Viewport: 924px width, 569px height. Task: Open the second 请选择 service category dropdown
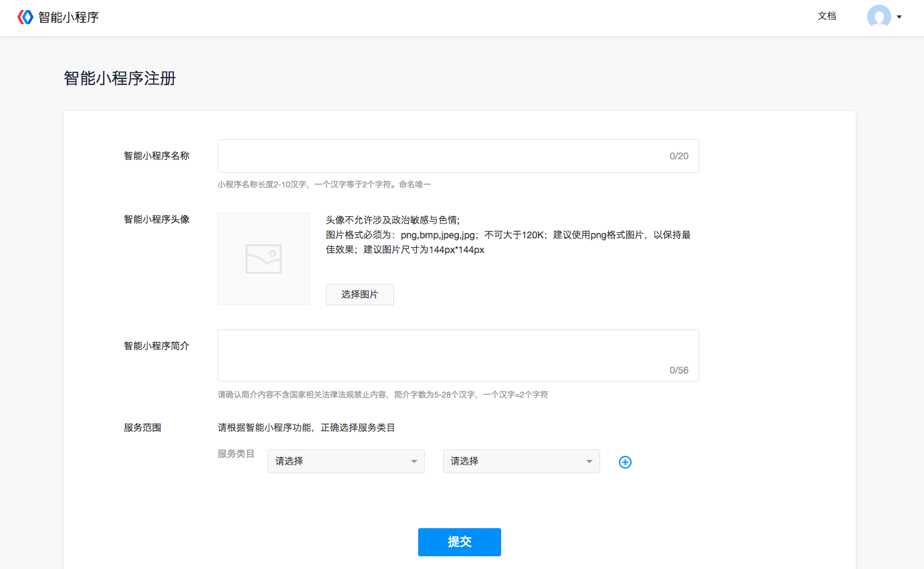(x=521, y=461)
